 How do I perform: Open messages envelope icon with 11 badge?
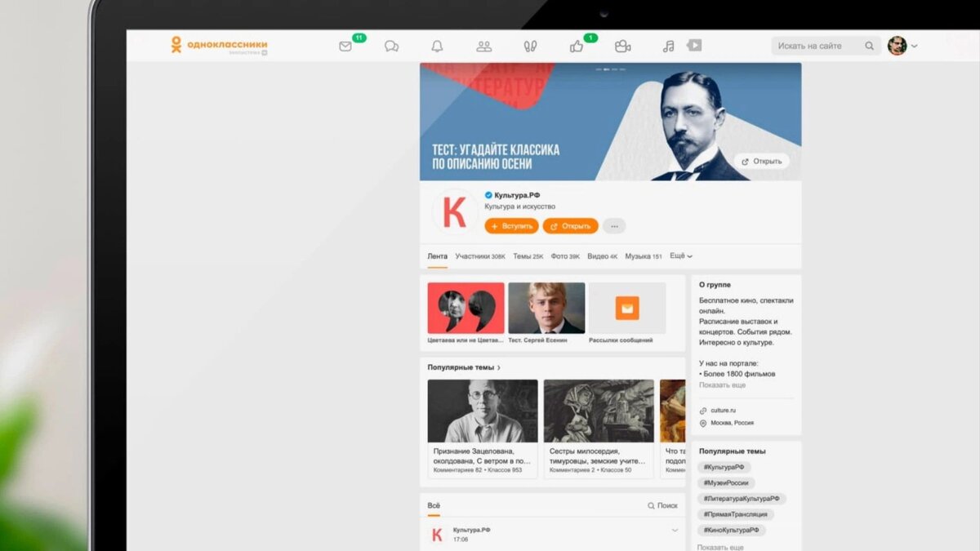coord(345,47)
